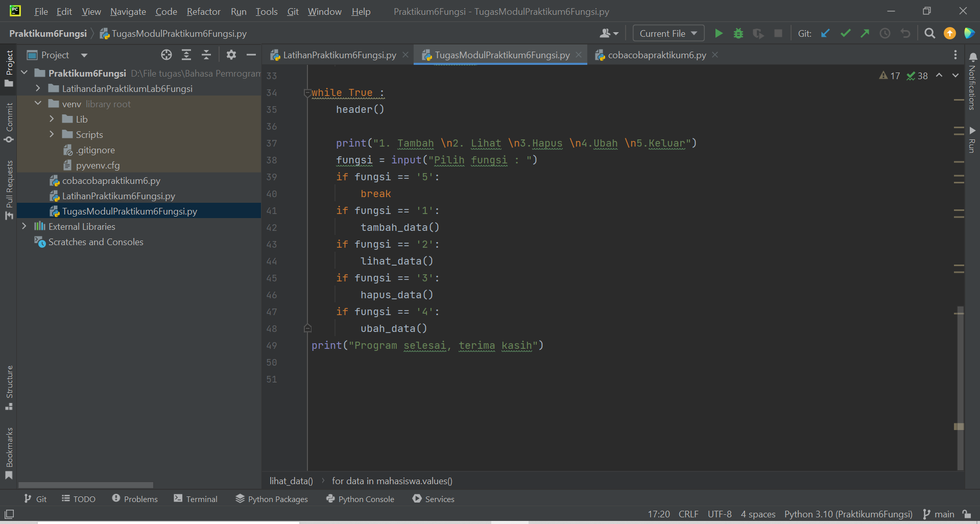Update project using the blue Git pull arrow
Viewport: 980px width, 524px height.
click(x=825, y=33)
